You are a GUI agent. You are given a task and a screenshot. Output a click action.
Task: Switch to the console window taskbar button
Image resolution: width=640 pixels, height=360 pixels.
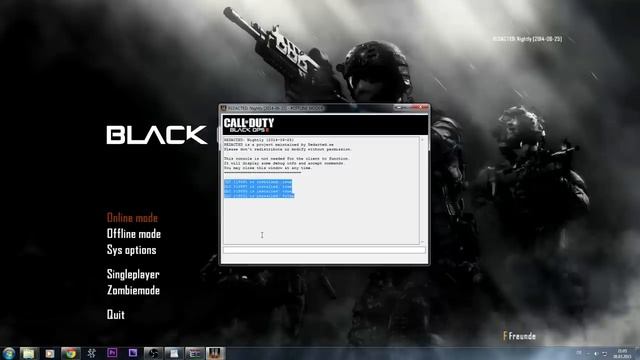coord(195,353)
